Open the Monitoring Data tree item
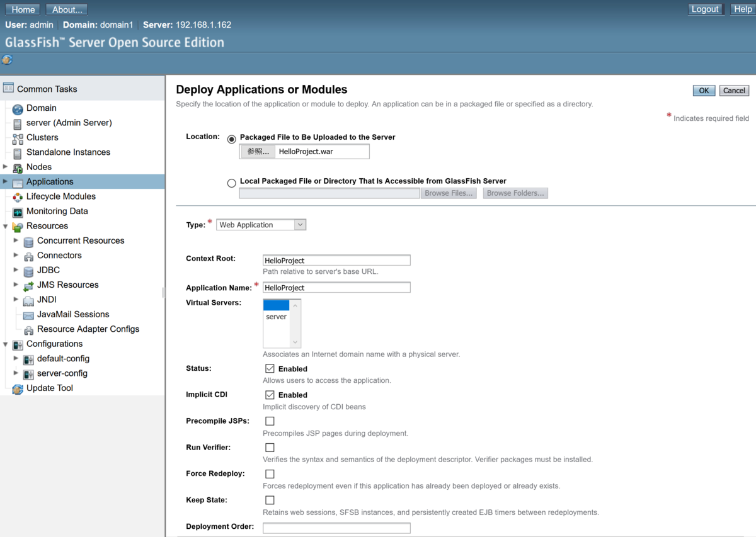 click(57, 211)
